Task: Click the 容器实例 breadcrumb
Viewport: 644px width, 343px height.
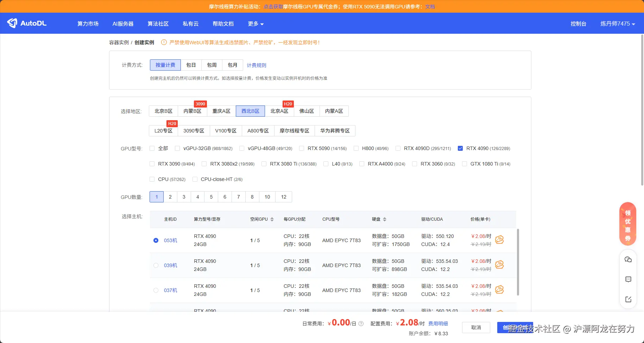Action: coord(119,43)
